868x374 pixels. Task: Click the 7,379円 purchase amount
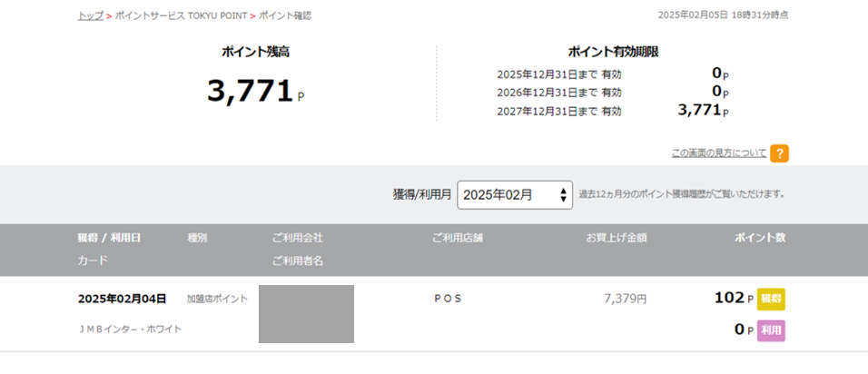tap(625, 300)
